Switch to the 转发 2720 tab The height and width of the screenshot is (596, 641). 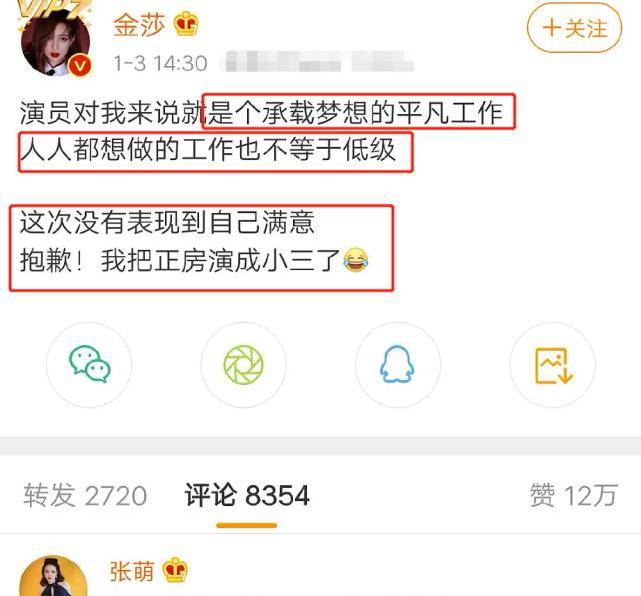point(85,495)
